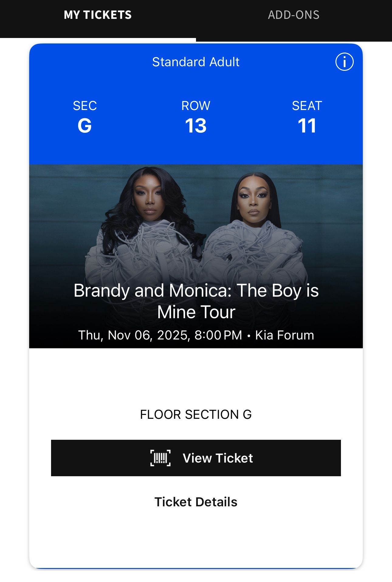Click the Kia Forum venue name
This screenshot has width=392, height=582.
(x=284, y=335)
